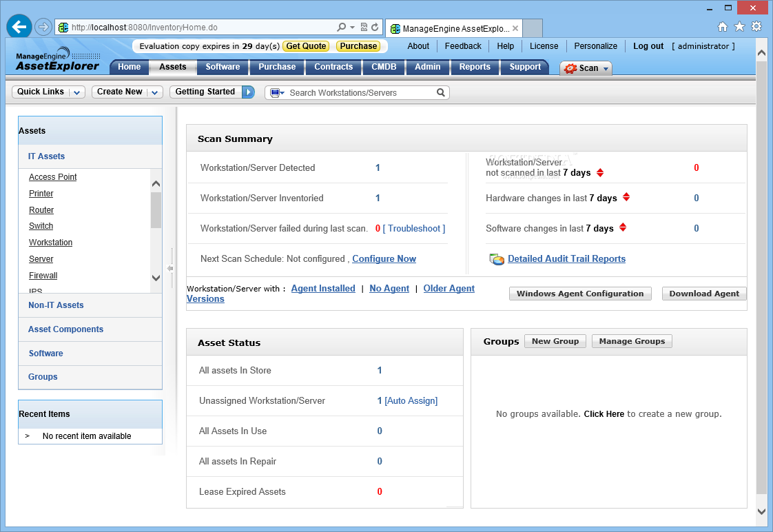Open the Admin tab

coord(427,67)
